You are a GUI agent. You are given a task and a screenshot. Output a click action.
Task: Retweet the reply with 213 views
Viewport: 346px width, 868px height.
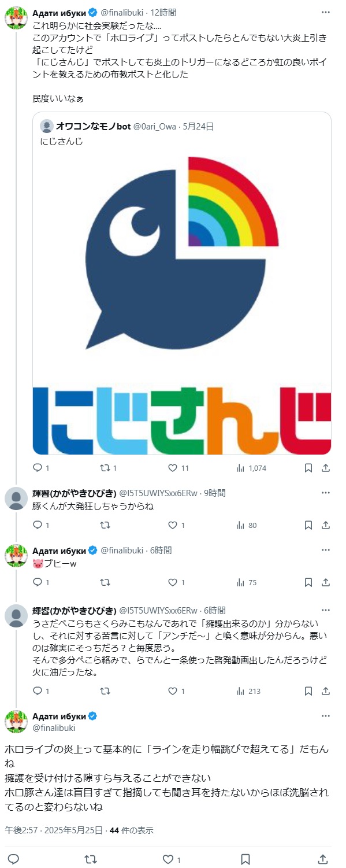[105, 690]
